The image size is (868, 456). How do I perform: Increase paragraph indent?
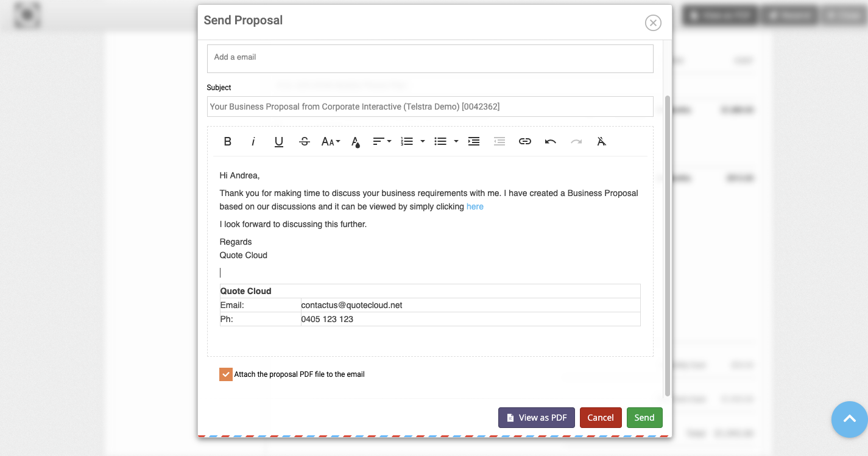[474, 141]
